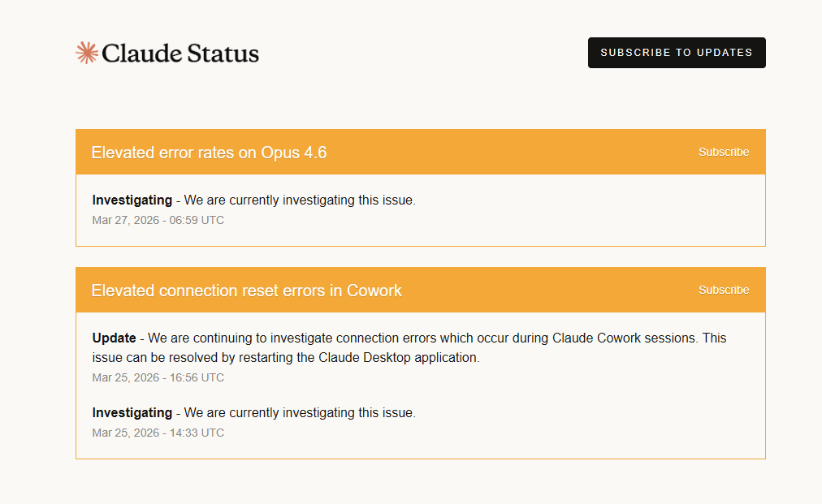Subscribe to the Opus 4.6 error rates incident
This screenshot has height=504, width=822.
coord(724,152)
